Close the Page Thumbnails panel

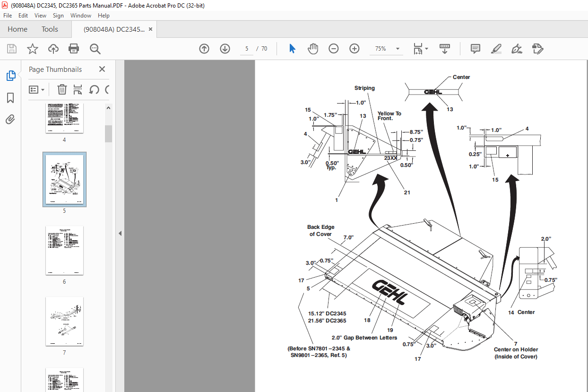point(102,69)
